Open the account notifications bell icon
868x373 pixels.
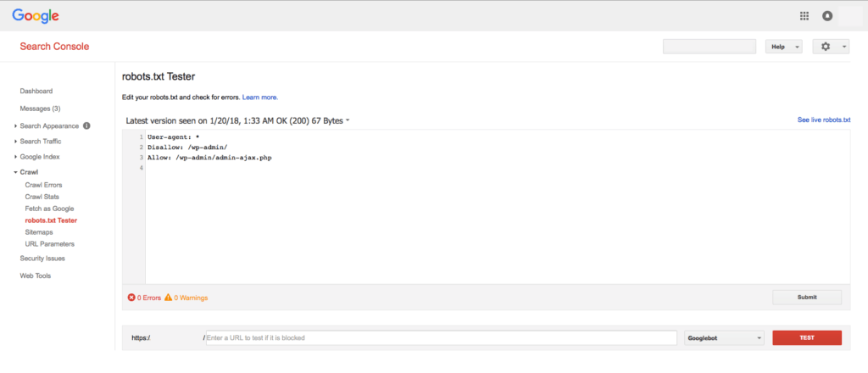point(827,16)
